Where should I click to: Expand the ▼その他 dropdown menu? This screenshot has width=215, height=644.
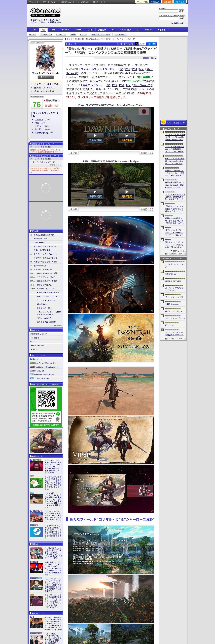coord(161,30)
